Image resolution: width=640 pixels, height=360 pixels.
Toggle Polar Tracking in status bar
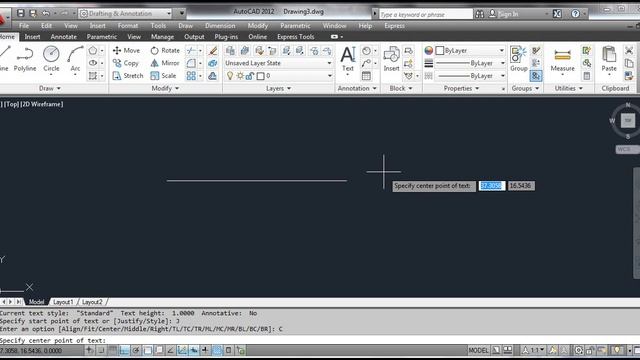pyautogui.click(x=136, y=350)
